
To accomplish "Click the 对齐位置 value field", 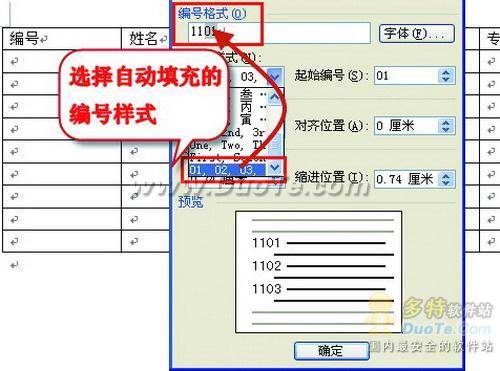I will click(x=407, y=126).
